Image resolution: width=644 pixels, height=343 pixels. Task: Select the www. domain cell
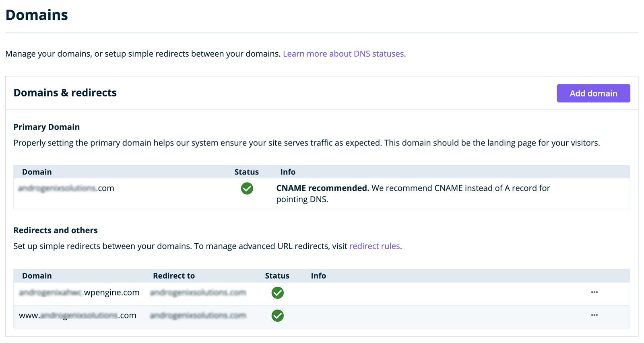point(78,316)
